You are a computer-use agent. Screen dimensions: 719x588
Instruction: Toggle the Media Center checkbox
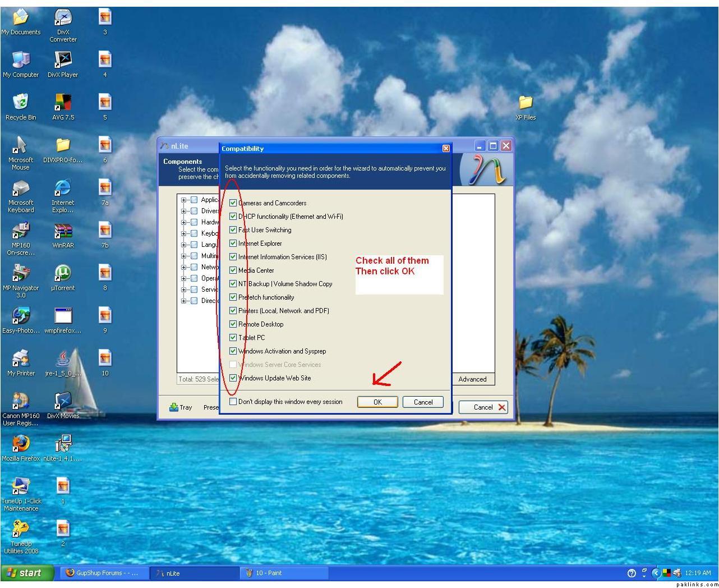233,270
